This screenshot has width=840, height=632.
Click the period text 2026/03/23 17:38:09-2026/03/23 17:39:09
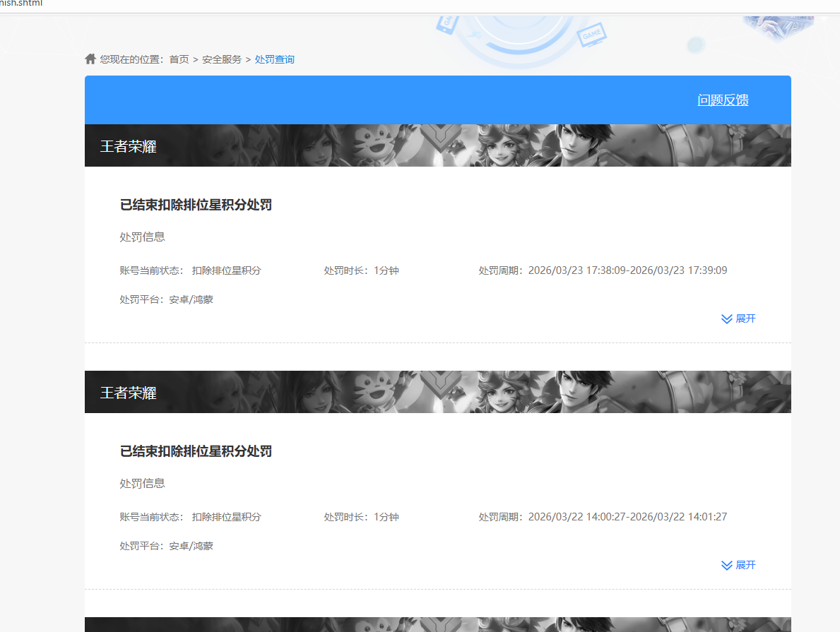pyautogui.click(x=627, y=270)
